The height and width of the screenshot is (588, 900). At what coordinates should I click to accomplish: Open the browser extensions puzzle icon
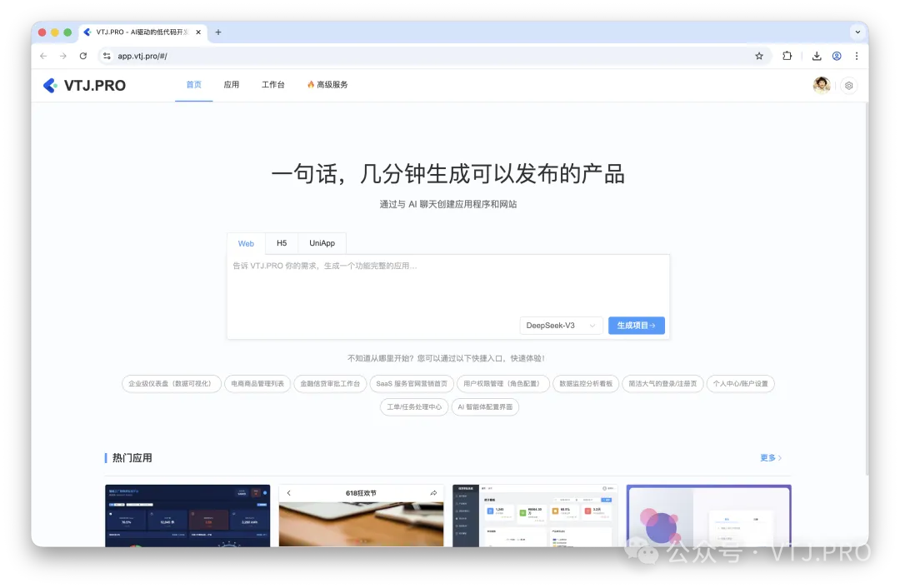point(787,56)
